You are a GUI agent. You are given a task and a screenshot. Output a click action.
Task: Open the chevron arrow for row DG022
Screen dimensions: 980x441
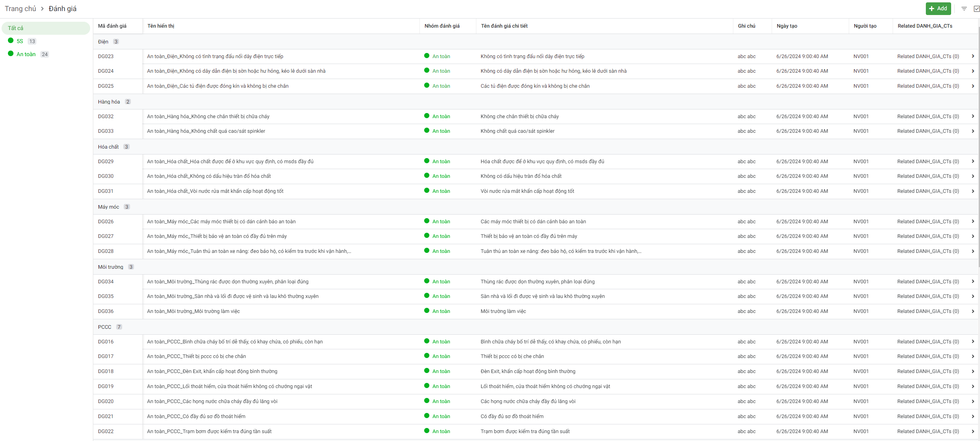(973, 432)
